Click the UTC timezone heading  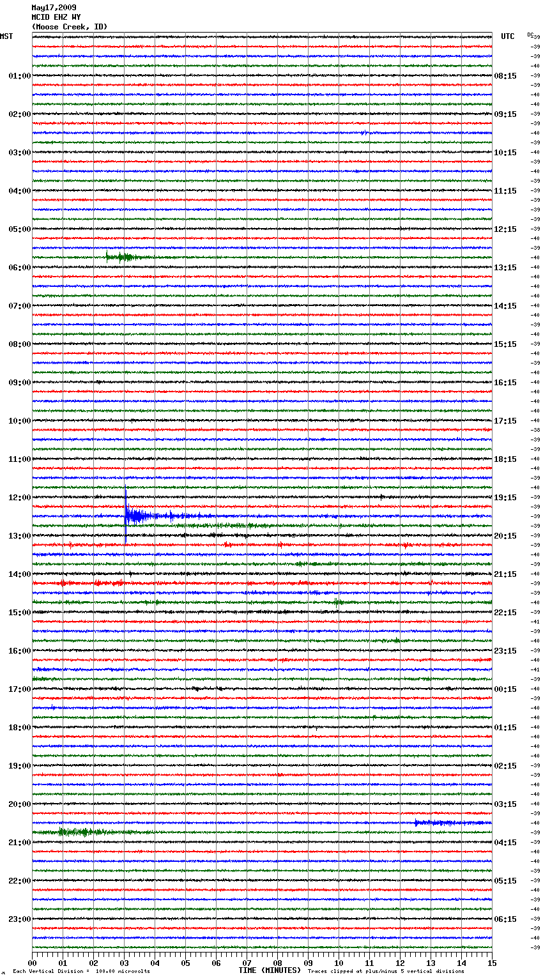[508, 36]
